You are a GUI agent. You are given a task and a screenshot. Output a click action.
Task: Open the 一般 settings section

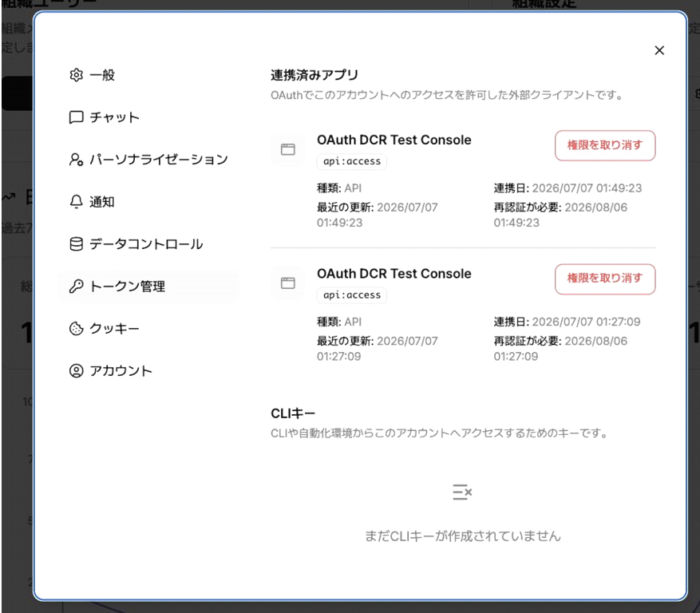click(148, 75)
